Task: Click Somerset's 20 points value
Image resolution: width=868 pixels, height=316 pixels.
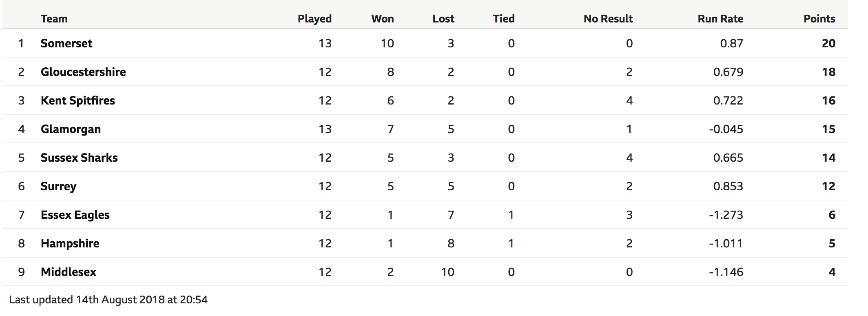Action: pos(828,43)
